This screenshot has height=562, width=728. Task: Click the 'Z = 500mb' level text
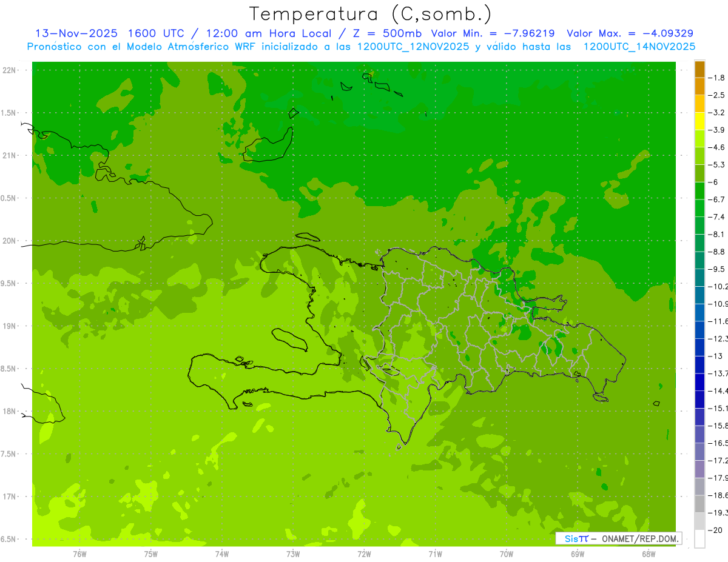point(387,33)
